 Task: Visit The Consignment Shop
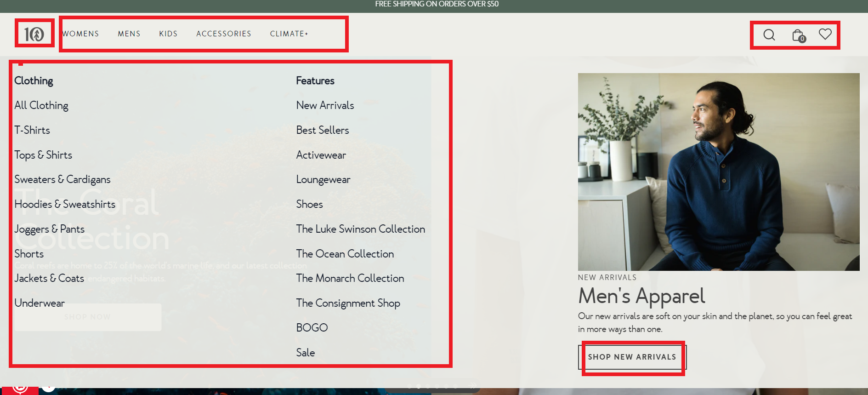[x=348, y=303]
